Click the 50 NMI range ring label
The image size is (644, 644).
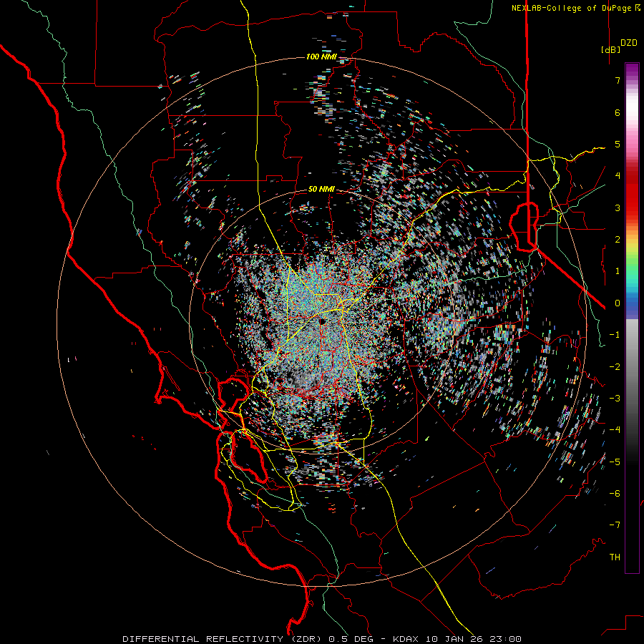(321, 189)
